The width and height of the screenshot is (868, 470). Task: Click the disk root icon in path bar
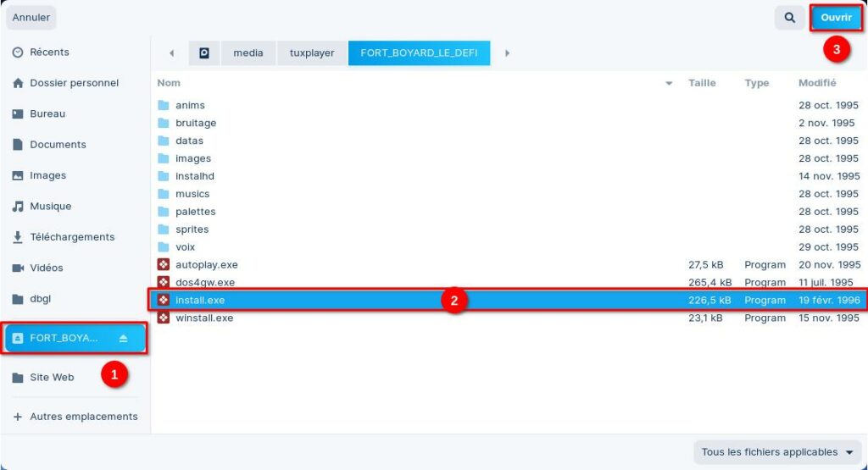click(204, 53)
